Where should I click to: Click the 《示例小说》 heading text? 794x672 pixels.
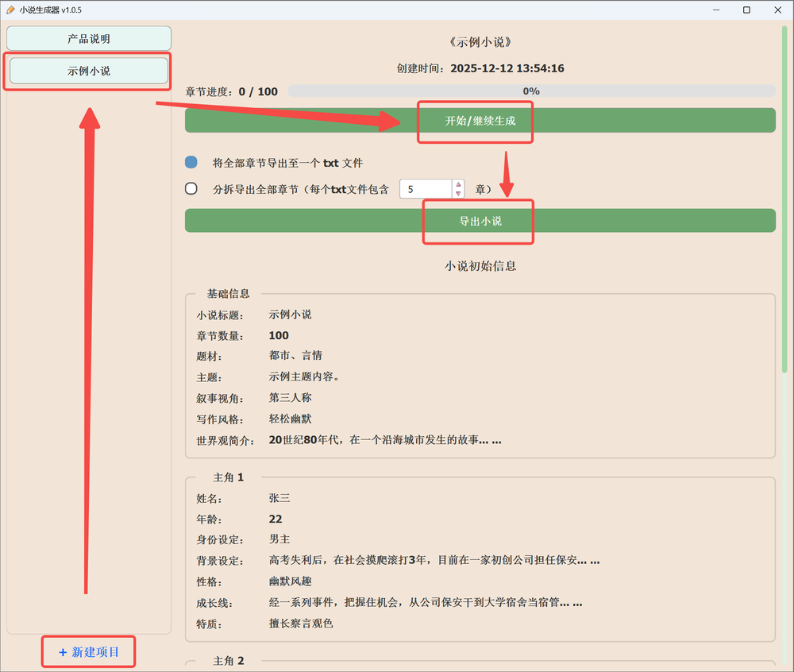[480, 43]
